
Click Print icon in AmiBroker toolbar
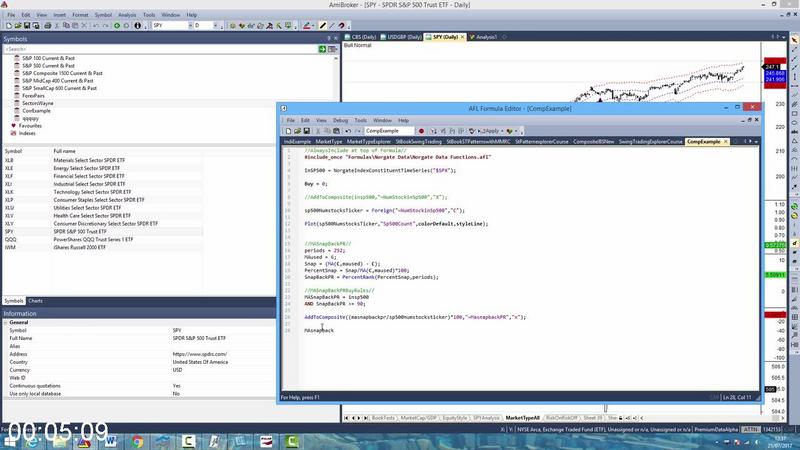pos(47,26)
